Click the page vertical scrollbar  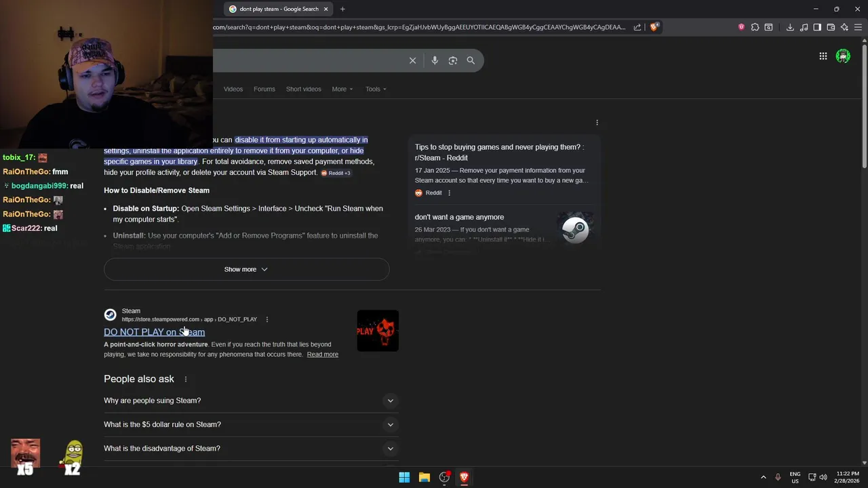point(864,105)
